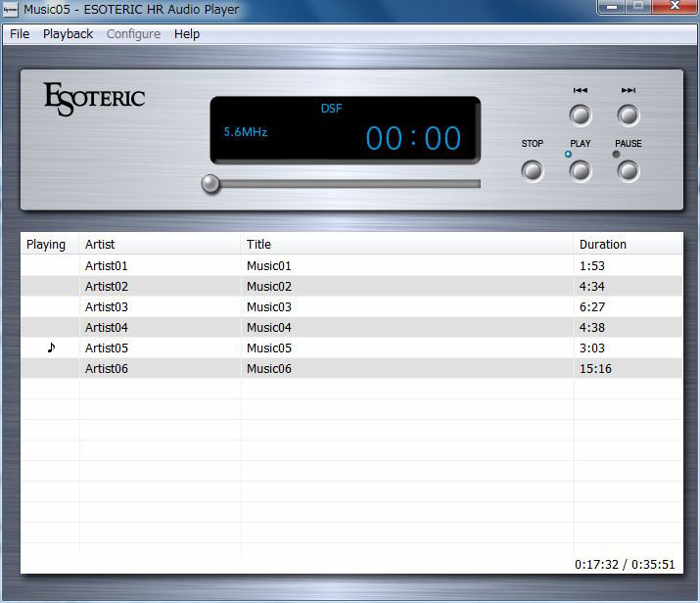Viewport: 700px width, 603px height.
Task: Open the Configure menu
Action: [x=133, y=34]
